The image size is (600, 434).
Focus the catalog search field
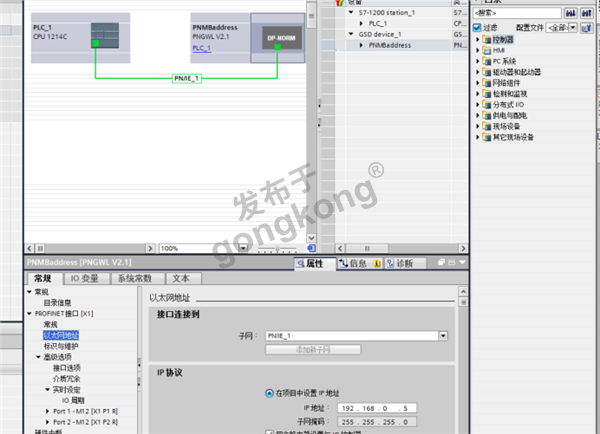pyautogui.click(x=517, y=13)
